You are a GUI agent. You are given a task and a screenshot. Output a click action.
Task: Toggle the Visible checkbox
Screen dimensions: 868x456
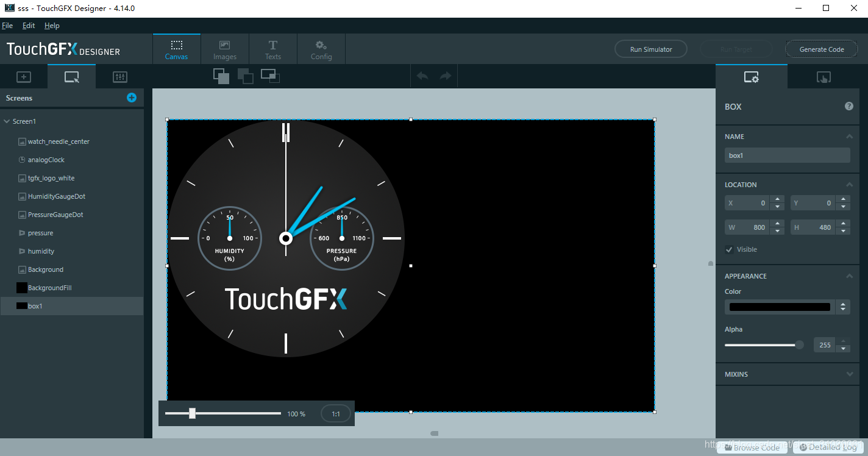point(730,249)
